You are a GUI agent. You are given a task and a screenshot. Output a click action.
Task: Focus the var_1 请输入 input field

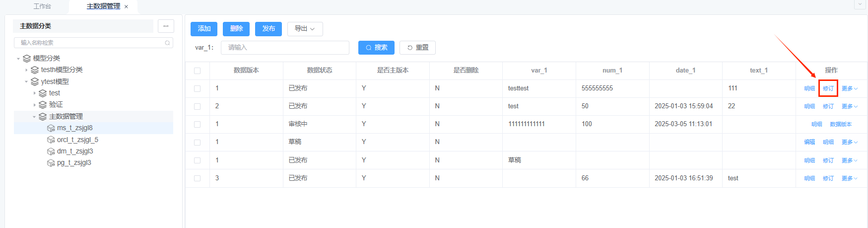(x=285, y=48)
